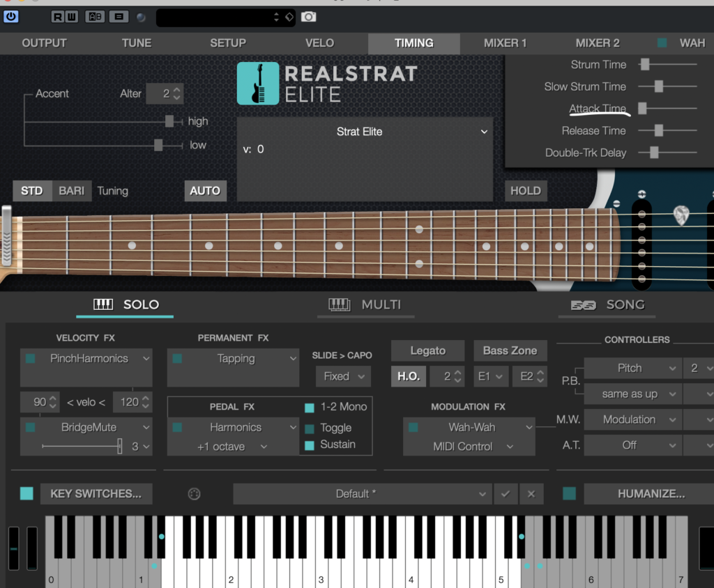Open the MULTI mode tab

(x=369, y=305)
